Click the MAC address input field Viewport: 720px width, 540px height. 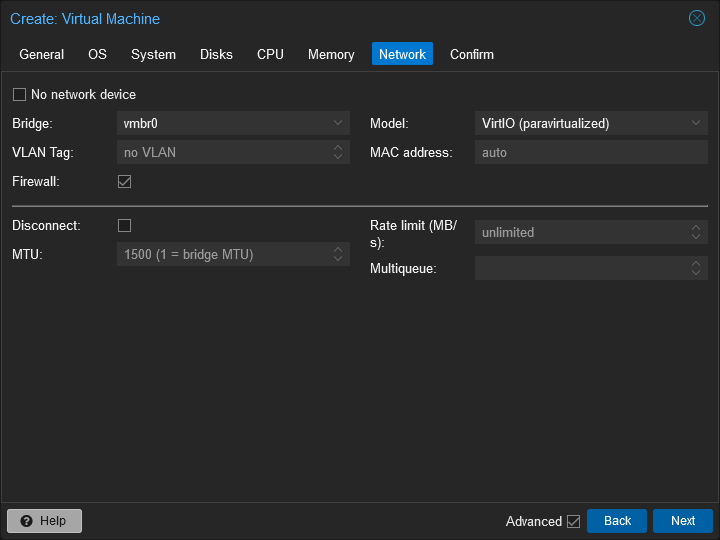tap(590, 153)
